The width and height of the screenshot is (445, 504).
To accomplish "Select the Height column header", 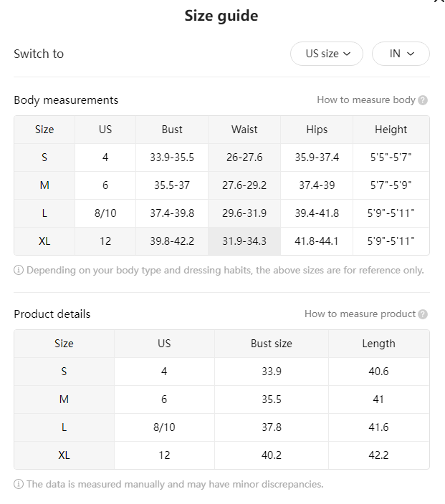I will pyautogui.click(x=391, y=130).
